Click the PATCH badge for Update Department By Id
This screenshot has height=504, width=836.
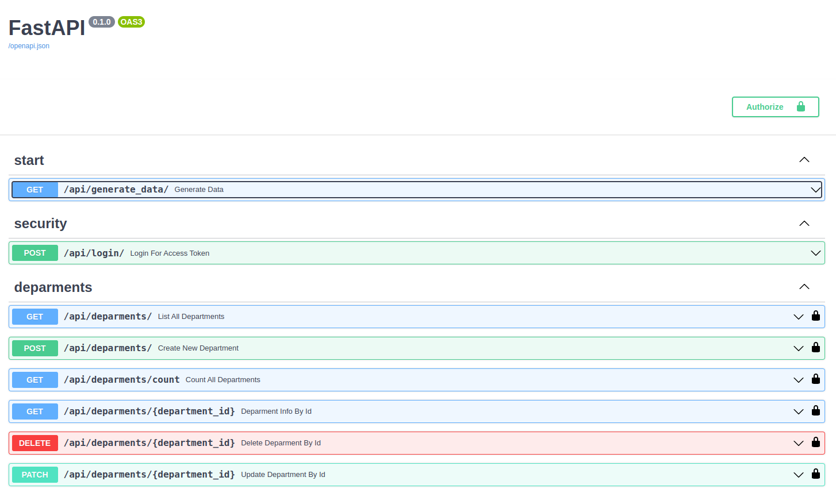point(35,475)
